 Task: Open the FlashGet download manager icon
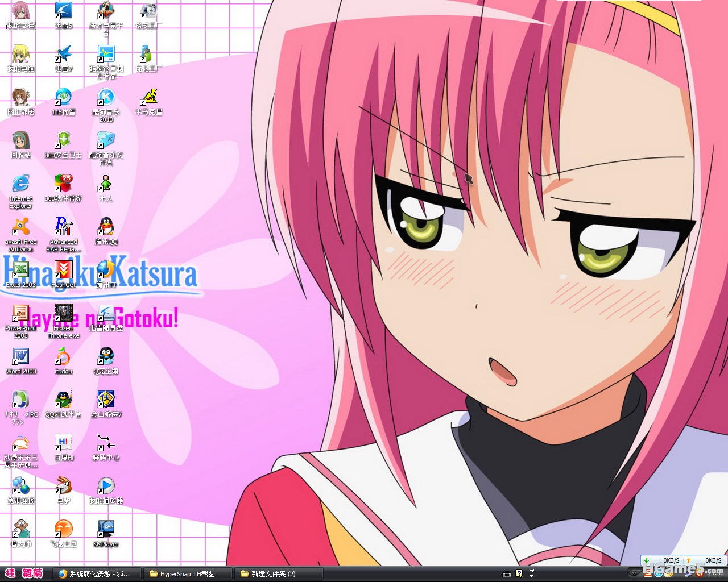click(x=63, y=271)
